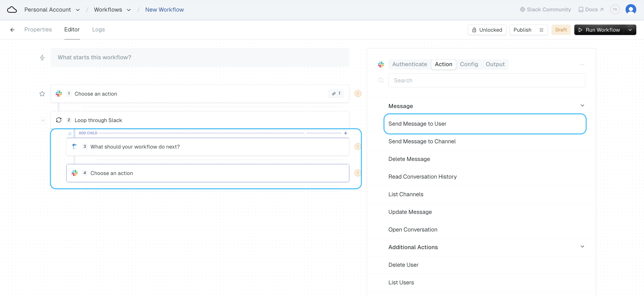Open the Docs link

pyautogui.click(x=591, y=10)
